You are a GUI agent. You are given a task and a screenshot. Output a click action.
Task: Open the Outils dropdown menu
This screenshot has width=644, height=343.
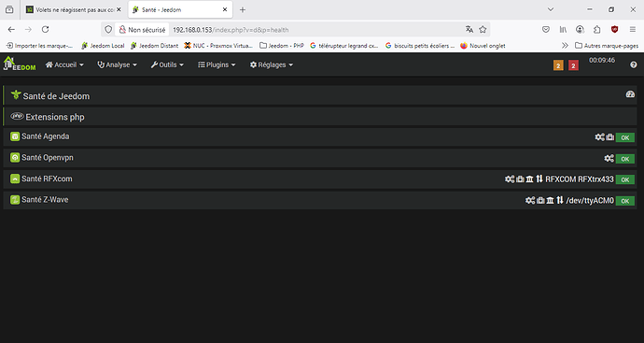click(167, 64)
